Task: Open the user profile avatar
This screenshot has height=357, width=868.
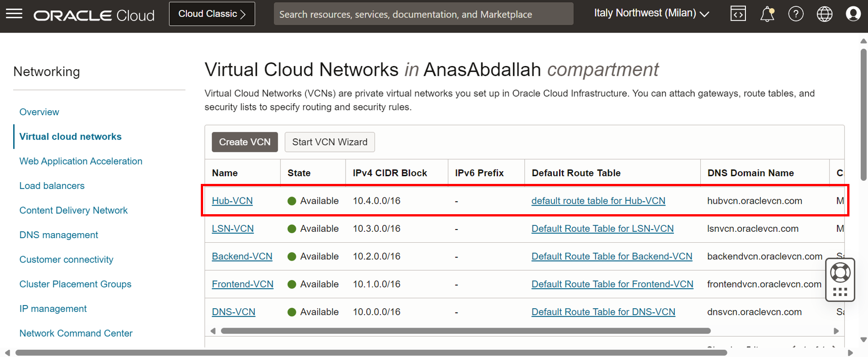Action: coord(853,14)
